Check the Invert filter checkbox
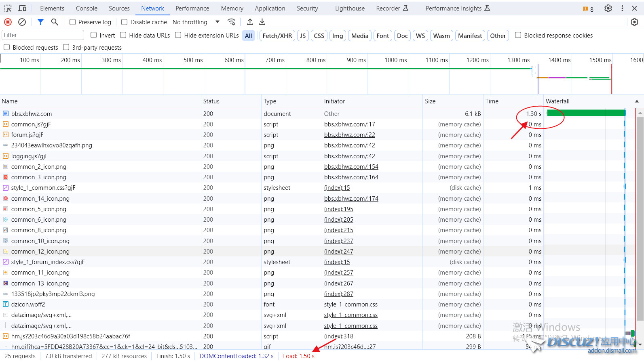The width and height of the screenshot is (644, 361). (93, 35)
